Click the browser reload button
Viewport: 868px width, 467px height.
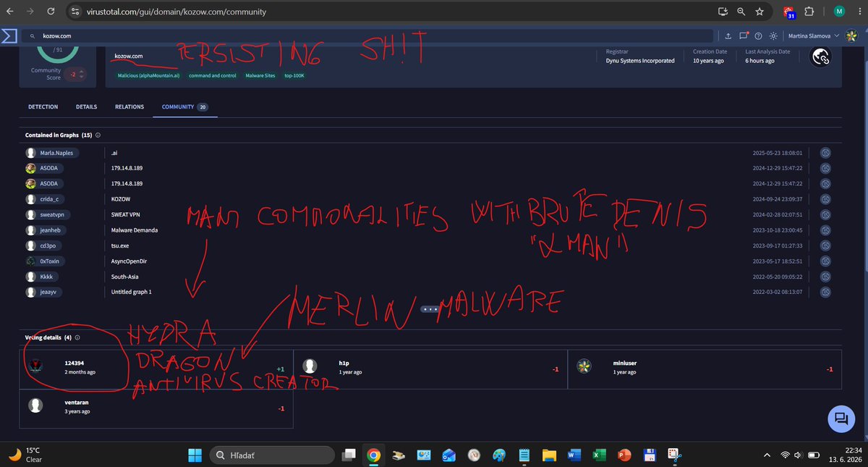[50, 12]
